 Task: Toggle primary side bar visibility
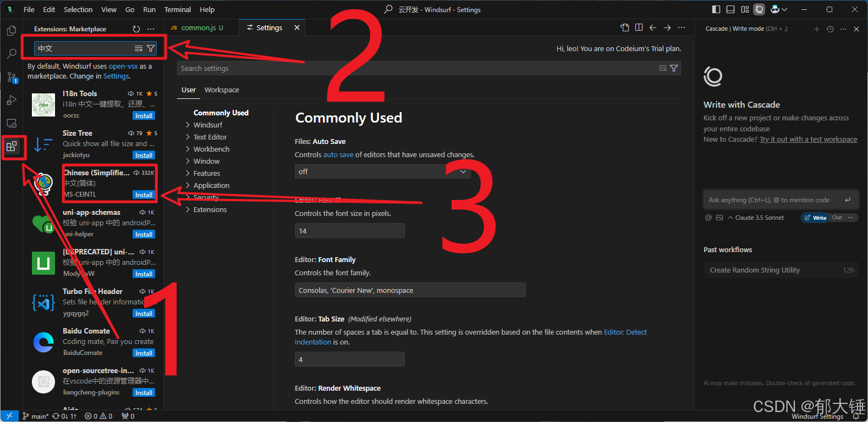[x=716, y=9]
